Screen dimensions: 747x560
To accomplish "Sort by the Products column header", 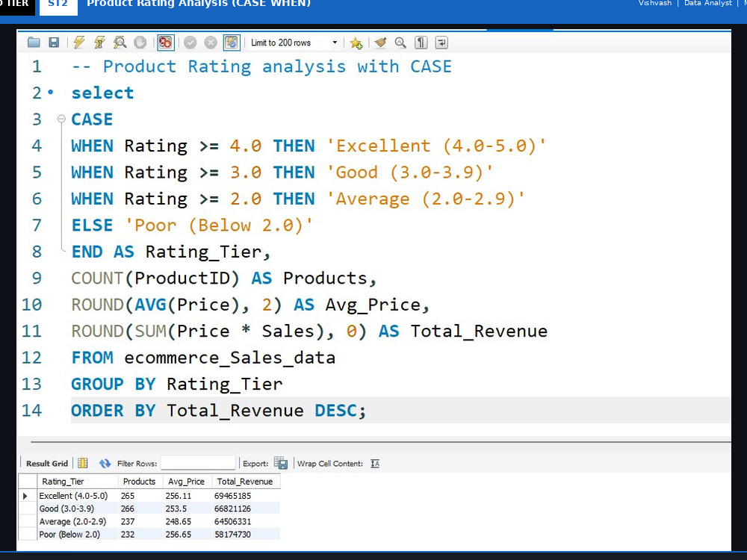I will coord(140,482).
